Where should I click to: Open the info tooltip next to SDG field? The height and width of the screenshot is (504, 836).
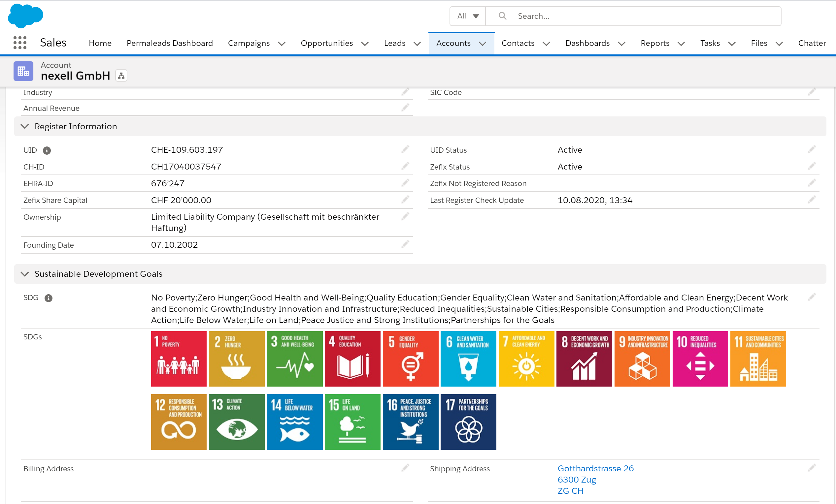pyautogui.click(x=49, y=298)
